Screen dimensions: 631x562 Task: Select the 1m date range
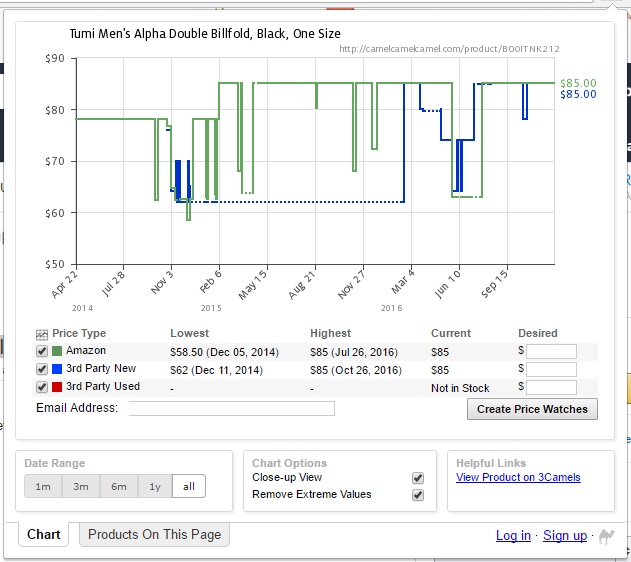[x=43, y=486]
